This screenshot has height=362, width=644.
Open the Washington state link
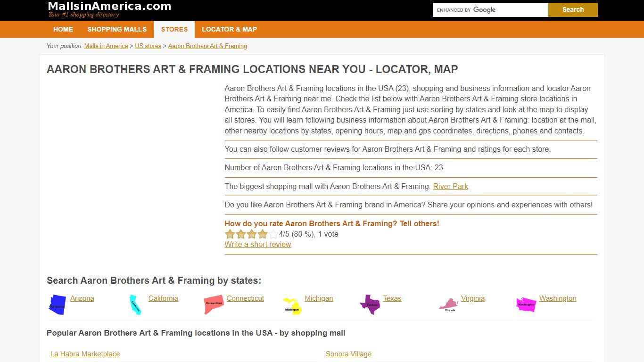pos(558,298)
